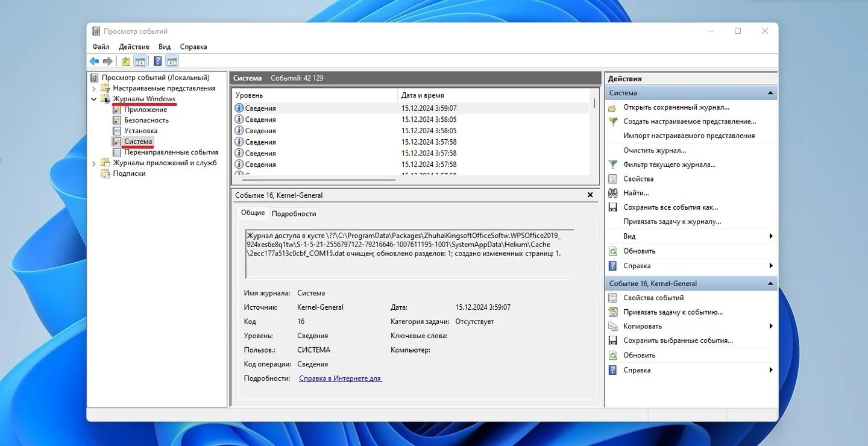Click the Forward arrow toolbar icon

tap(107, 61)
